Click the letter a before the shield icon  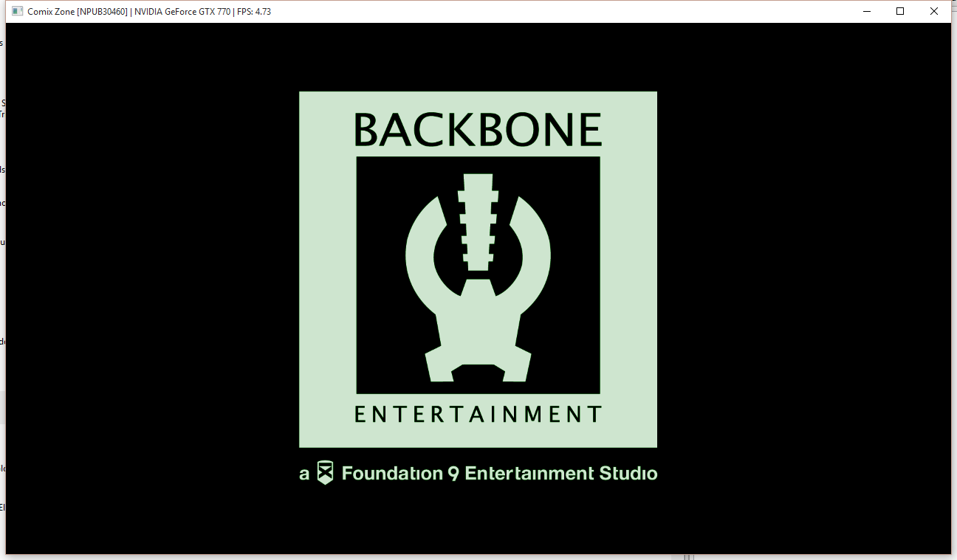tap(304, 474)
